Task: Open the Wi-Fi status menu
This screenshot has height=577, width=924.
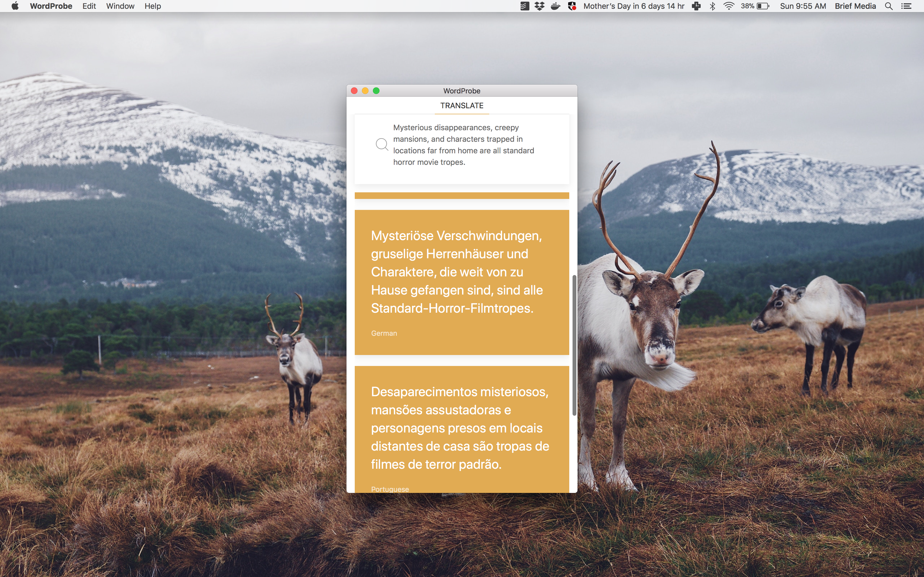Action: coord(728,6)
